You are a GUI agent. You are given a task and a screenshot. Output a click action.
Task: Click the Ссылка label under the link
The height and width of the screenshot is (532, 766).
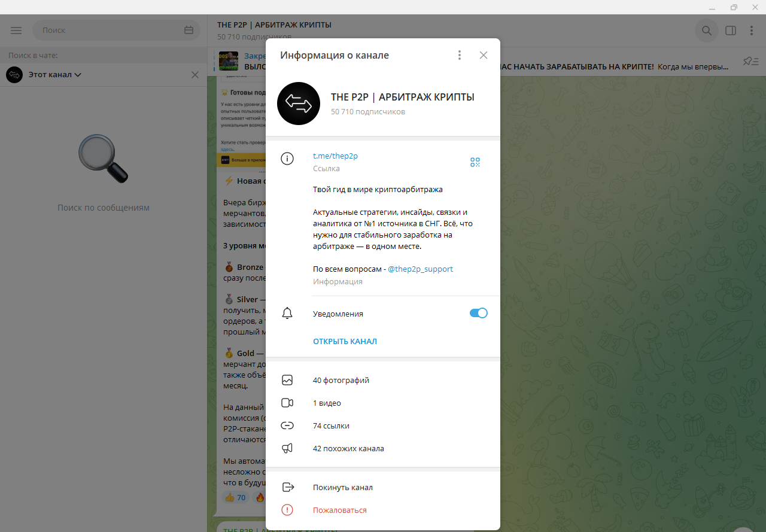[326, 168]
